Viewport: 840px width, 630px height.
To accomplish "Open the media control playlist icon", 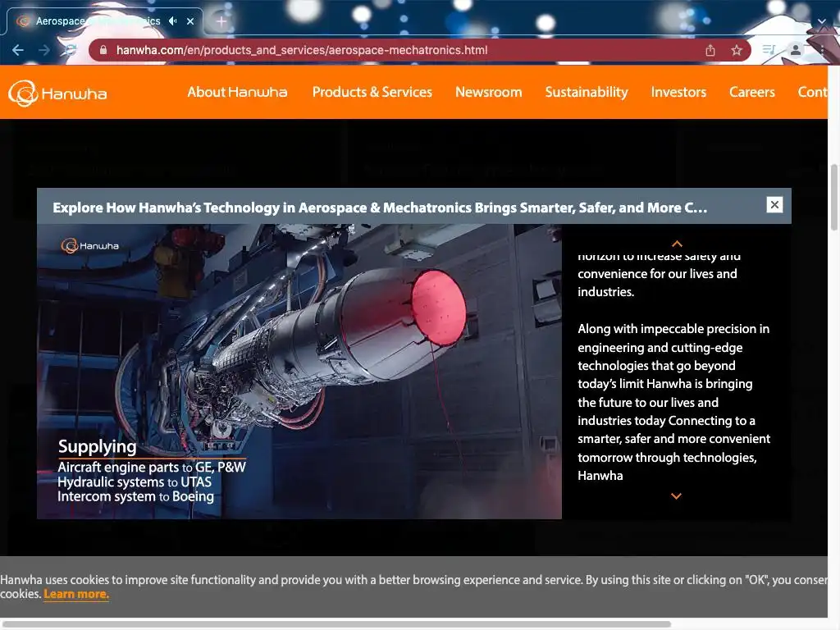I will pos(768,50).
